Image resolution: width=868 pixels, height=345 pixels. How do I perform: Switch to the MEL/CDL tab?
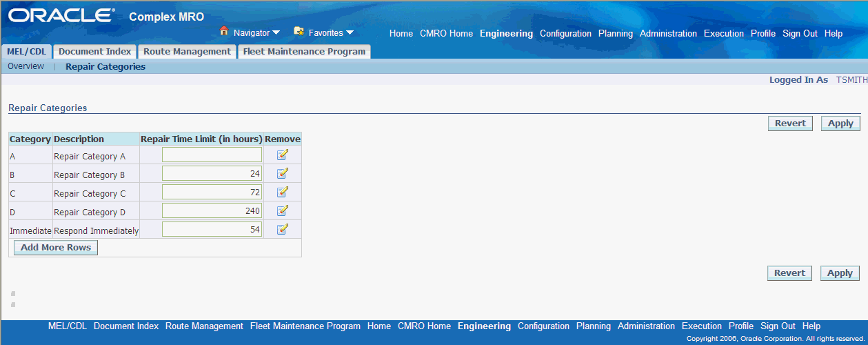(27, 51)
